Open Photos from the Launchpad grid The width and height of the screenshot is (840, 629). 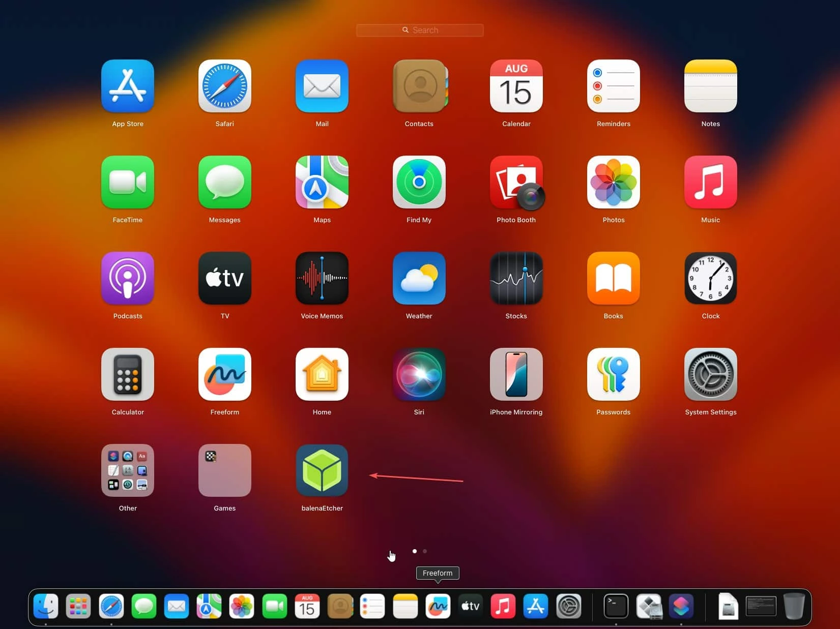(614, 182)
